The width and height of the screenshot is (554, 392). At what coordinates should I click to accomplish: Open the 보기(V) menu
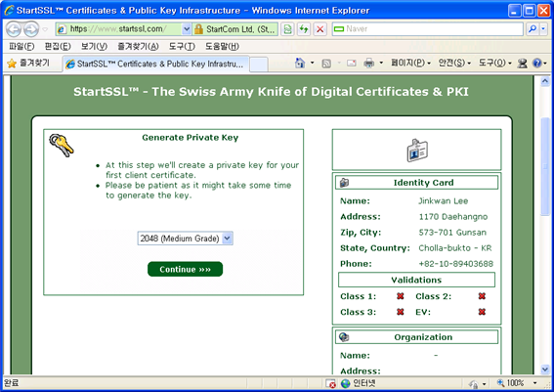pos(94,46)
